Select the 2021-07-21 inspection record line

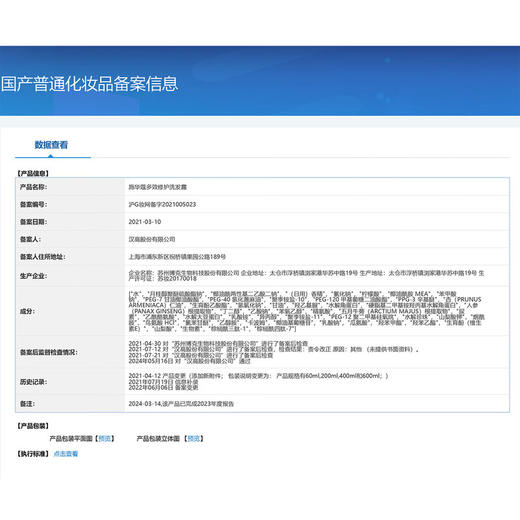tap(201, 355)
